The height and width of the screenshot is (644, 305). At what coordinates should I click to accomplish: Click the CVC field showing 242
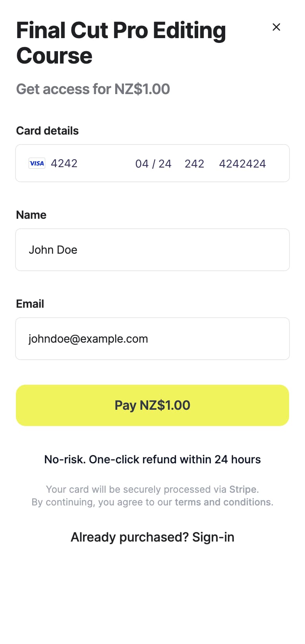pyautogui.click(x=194, y=164)
